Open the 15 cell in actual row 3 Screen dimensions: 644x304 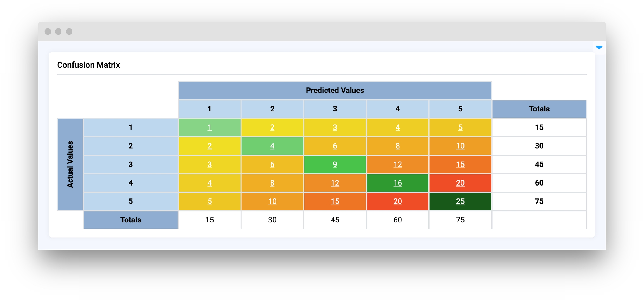460,164
